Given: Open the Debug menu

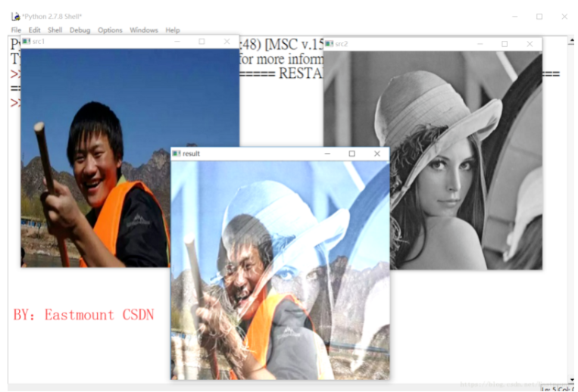Looking at the screenshot, I should (x=80, y=30).
